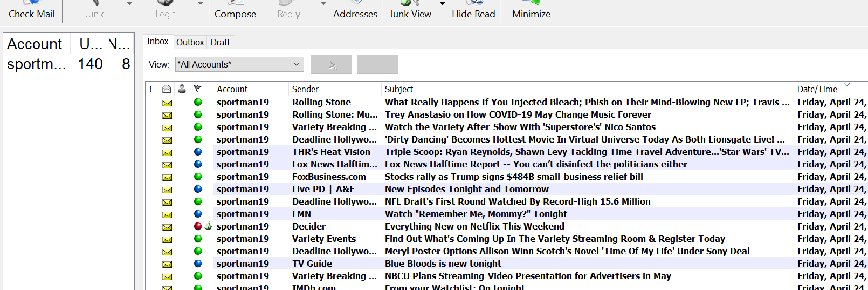Open the Junk View dropdown arrow
Image resolution: width=868 pixels, height=290 pixels.
pos(442,3)
